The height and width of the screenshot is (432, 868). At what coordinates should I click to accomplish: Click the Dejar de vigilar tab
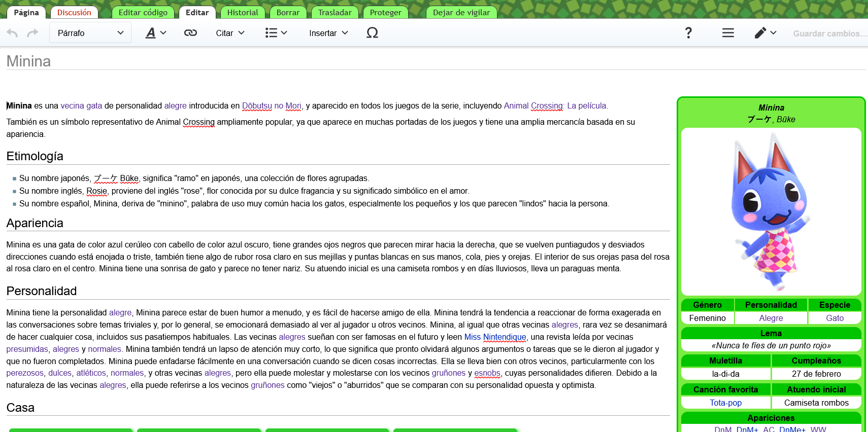pos(461,12)
